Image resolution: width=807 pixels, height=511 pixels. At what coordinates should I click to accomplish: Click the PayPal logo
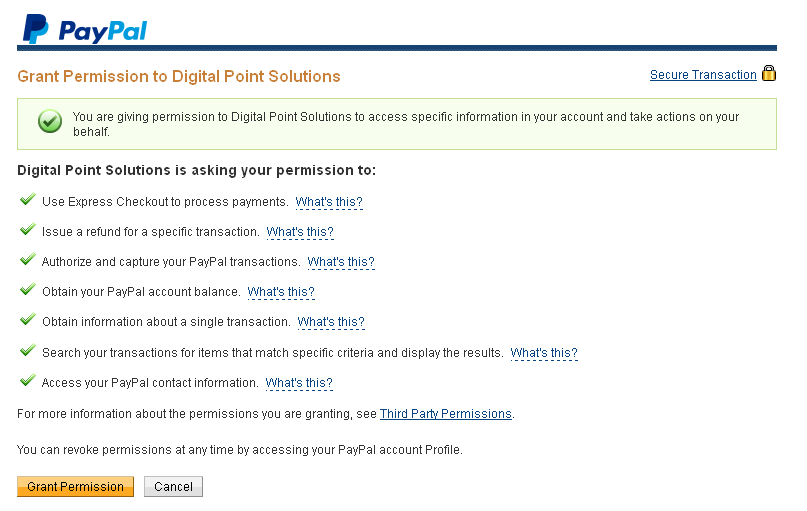tap(85, 29)
